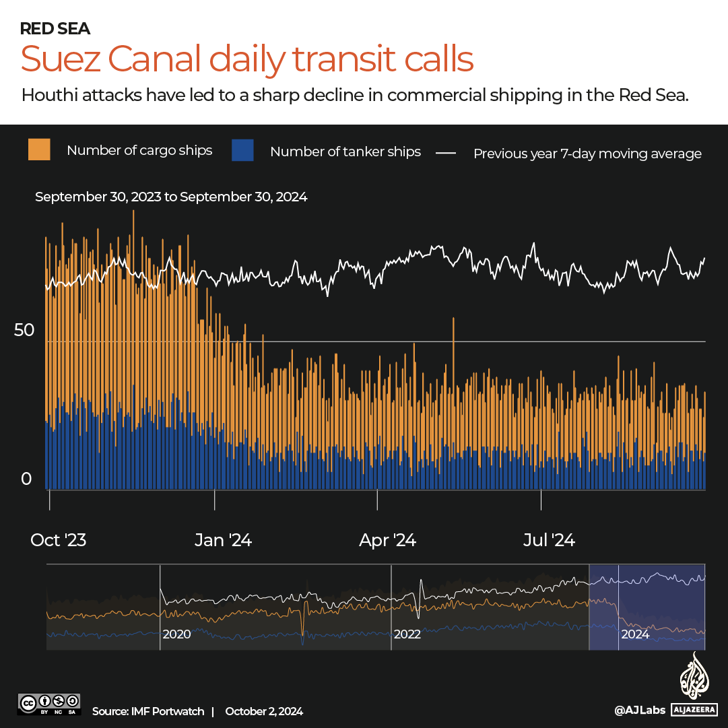Click the October 2, 2024 date text
The height and width of the screenshot is (728, 728).
(264, 711)
